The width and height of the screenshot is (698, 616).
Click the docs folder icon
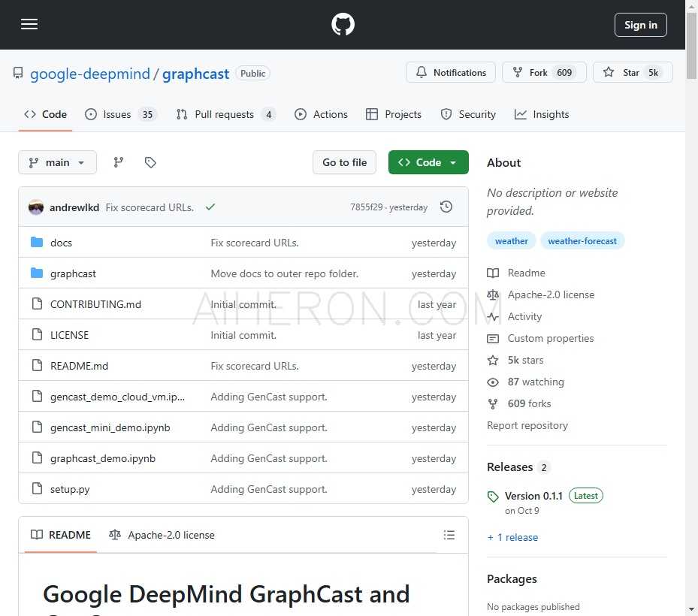pos(37,242)
